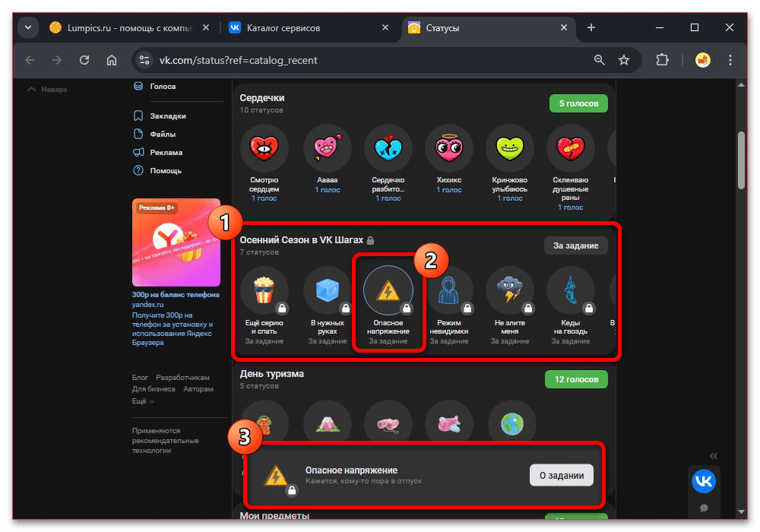
Task: Select the "Смотрю сердцем" heart status icon
Action: (264, 148)
